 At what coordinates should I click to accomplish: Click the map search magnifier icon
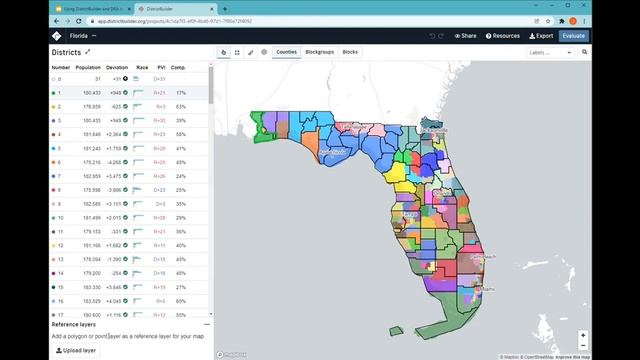[584, 52]
